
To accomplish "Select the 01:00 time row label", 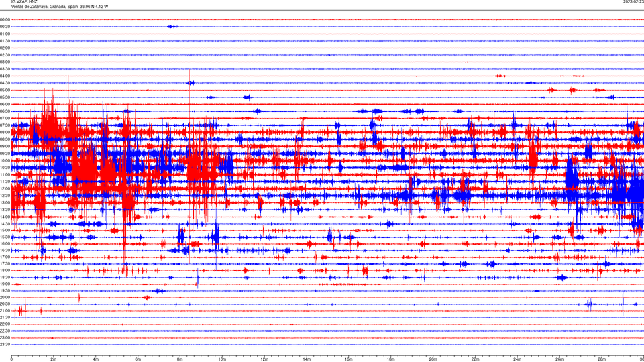I will pyautogui.click(x=5, y=34).
